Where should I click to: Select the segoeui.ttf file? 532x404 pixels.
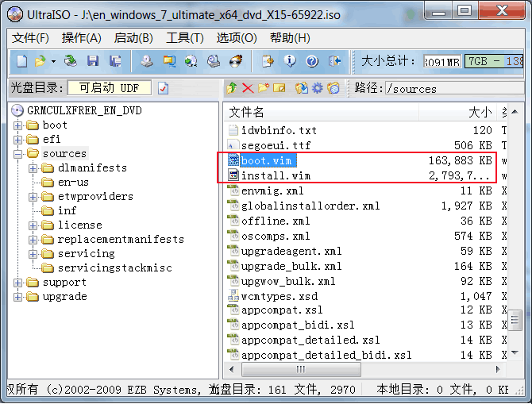pyautogui.click(x=276, y=145)
